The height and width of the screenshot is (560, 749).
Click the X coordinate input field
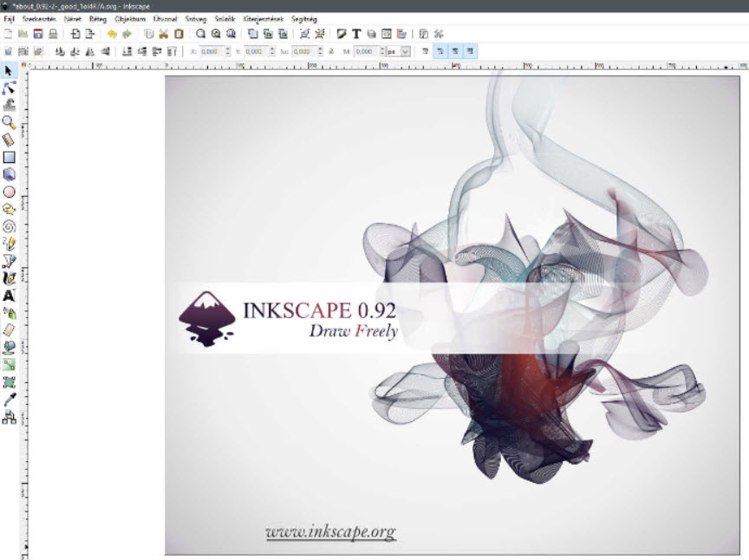212,51
